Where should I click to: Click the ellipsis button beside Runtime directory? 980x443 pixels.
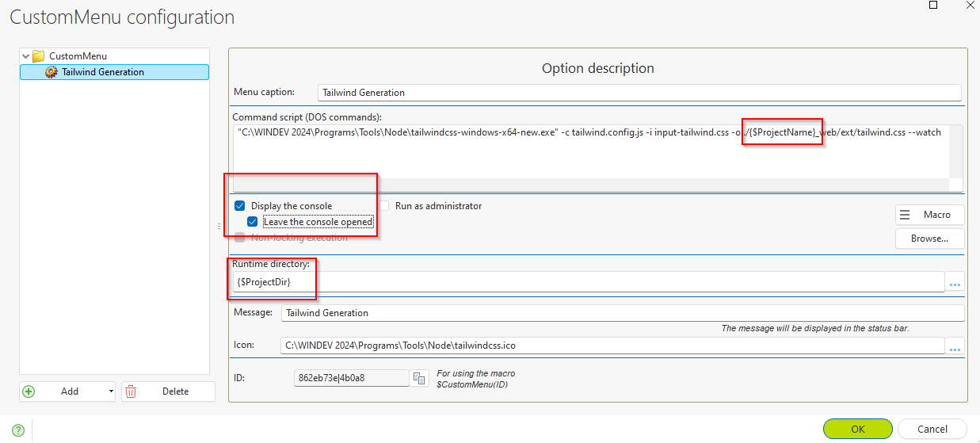point(955,282)
